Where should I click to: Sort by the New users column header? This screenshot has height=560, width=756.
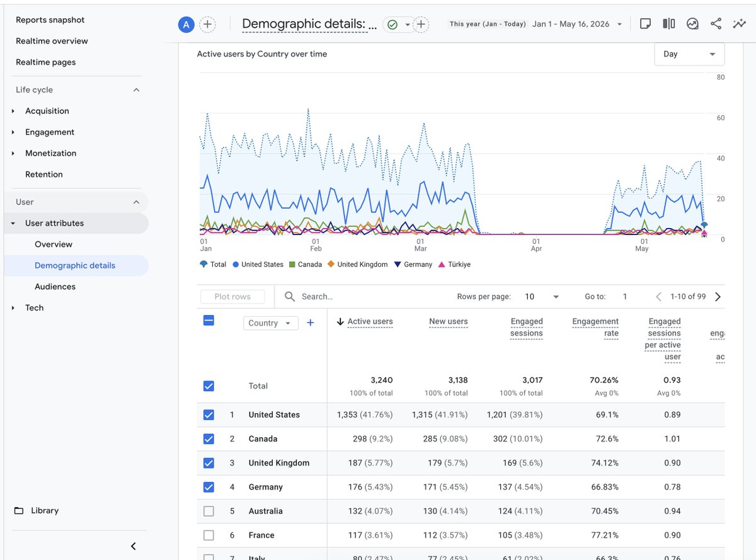point(449,321)
